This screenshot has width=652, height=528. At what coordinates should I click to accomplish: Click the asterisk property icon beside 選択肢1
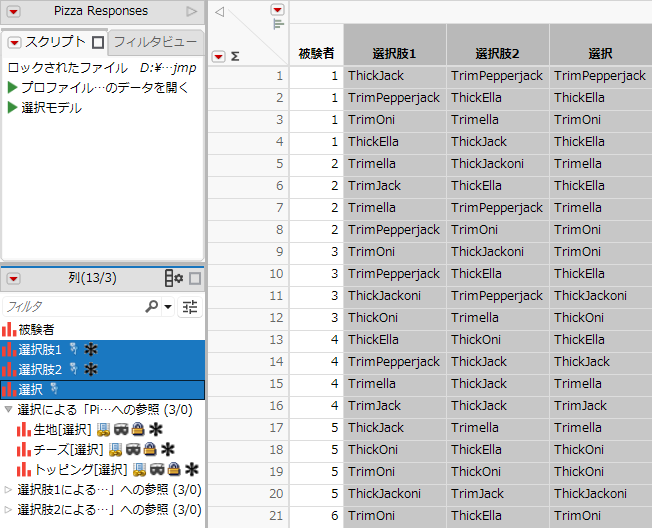tap(91, 349)
